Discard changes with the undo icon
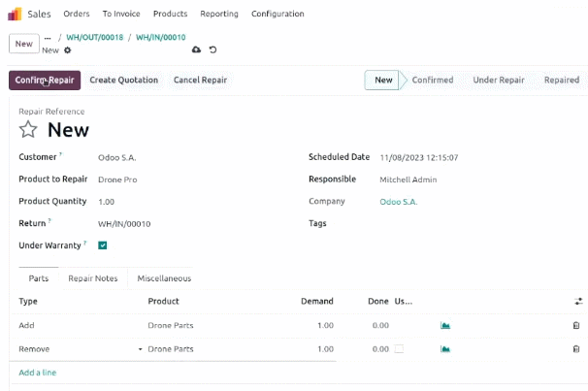 pyautogui.click(x=212, y=49)
